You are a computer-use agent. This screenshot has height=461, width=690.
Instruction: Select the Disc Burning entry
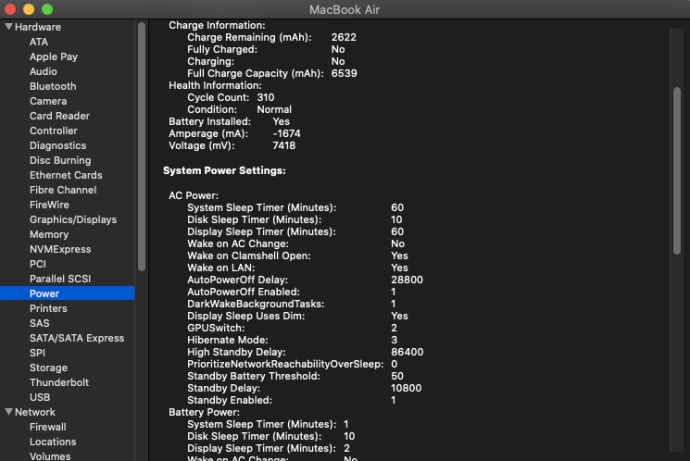click(x=60, y=160)
